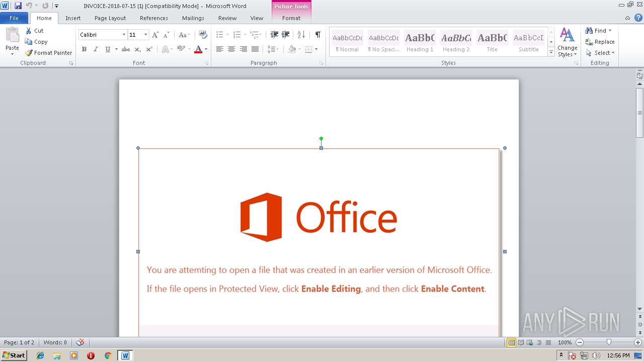Switch to Draft view in status bar
644x362 pixels.
click(547, 342)
